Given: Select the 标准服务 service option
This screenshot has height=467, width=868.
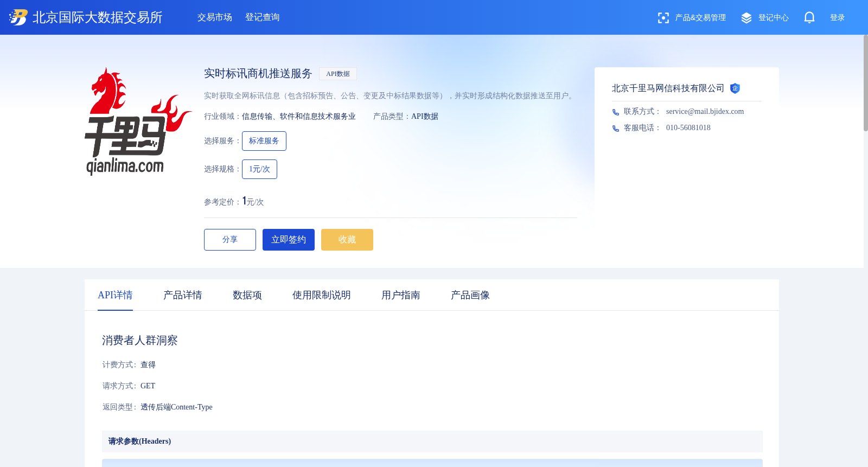Looking at the screenshot, I should (x=264, y=141).
